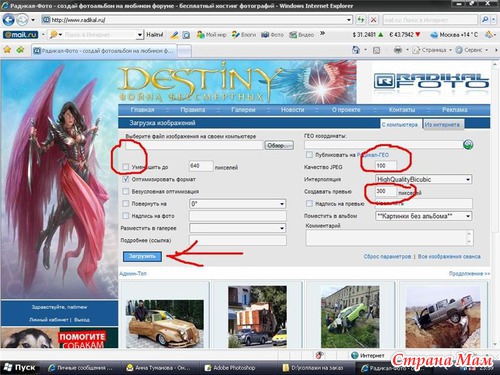Click the green globe GEO coordinates icon

[x=468, y=145]
